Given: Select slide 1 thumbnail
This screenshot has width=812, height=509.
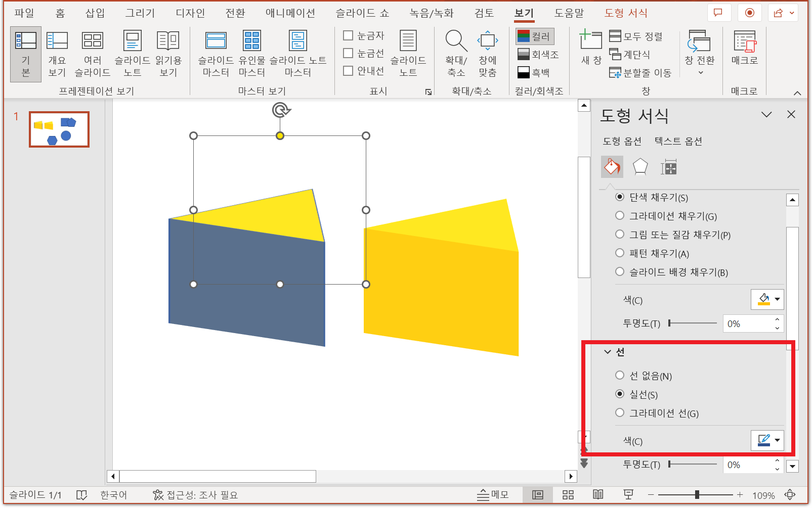Looking at the screenshot, I should [59, 129].
